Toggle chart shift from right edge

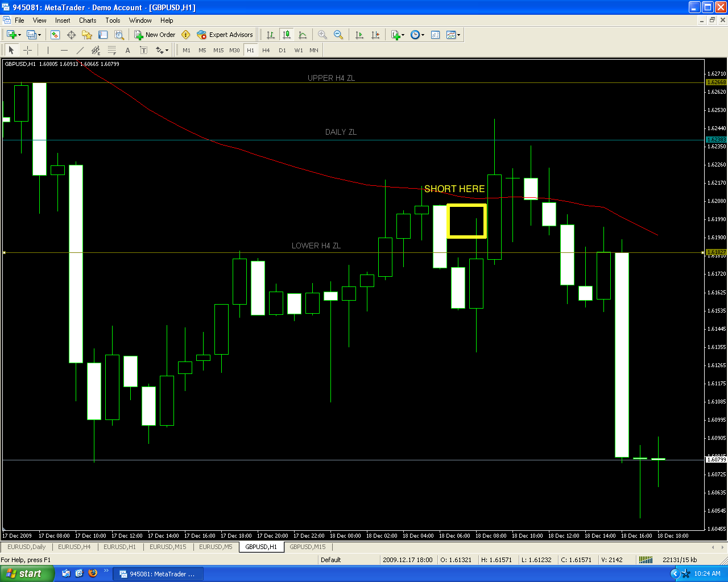(375, 35)
